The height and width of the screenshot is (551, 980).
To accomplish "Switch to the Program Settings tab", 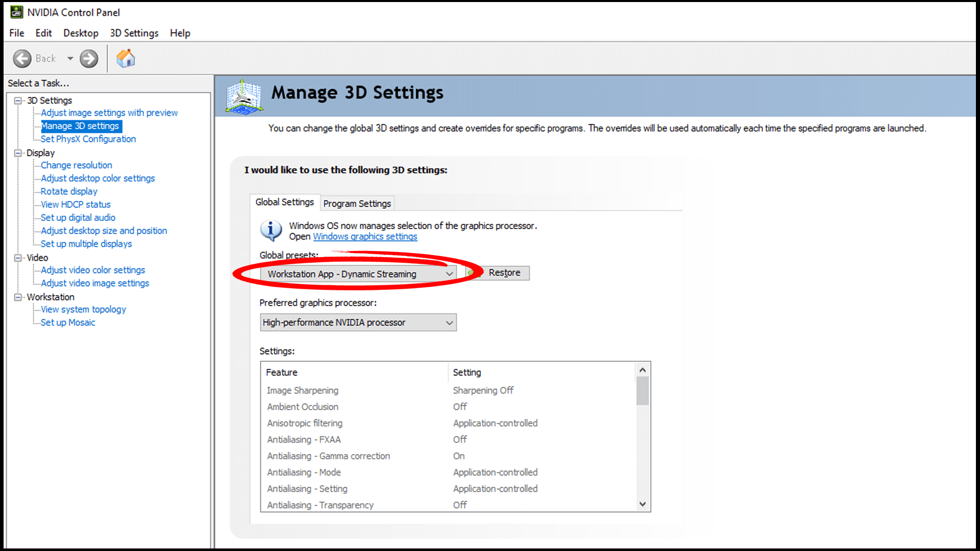I will click(x=357, y=204).
